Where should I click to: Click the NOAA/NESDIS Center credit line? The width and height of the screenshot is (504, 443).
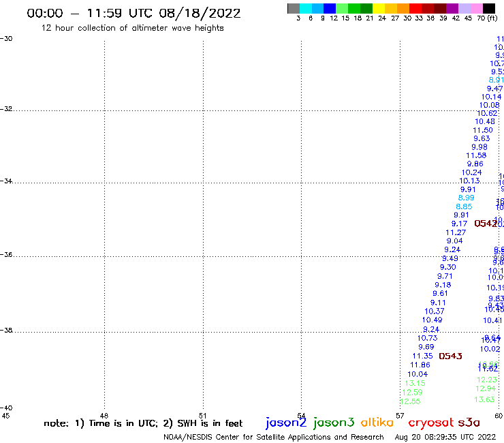click(x=274, y=437)
